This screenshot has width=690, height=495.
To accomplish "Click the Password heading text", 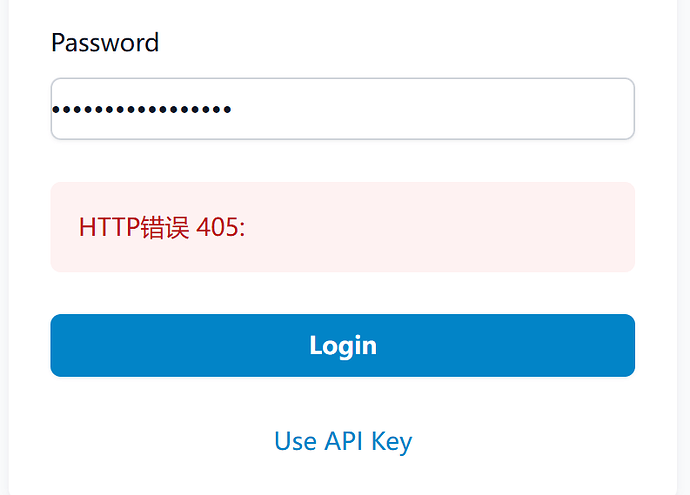I will point(105,43).
